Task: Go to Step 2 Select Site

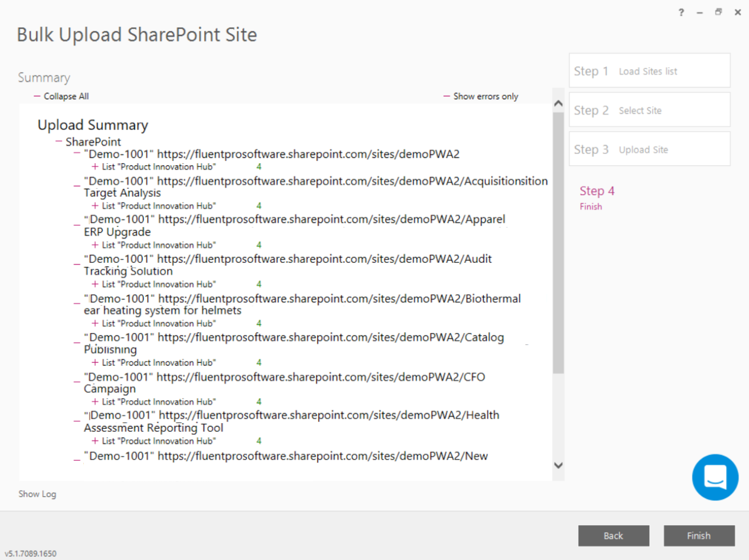Action: [x=650, y=110]
